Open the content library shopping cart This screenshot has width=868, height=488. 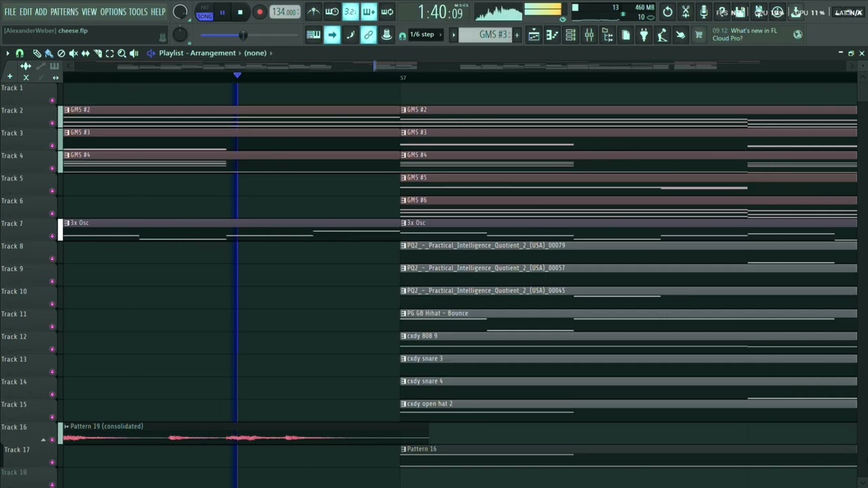699,35
